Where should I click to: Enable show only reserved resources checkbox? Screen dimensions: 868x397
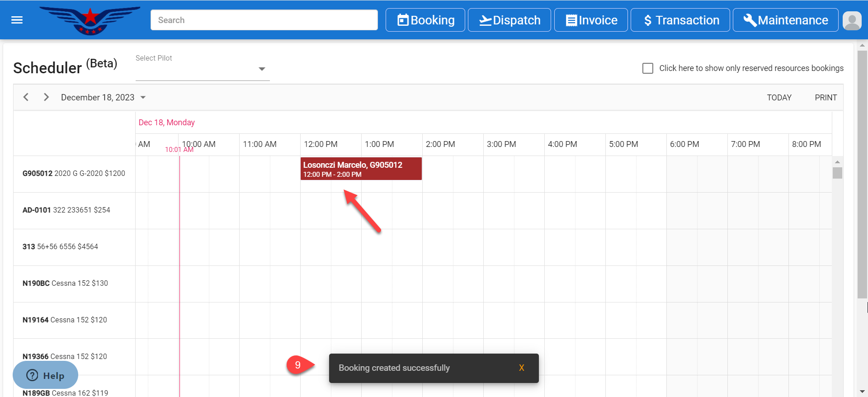point(647,68)
